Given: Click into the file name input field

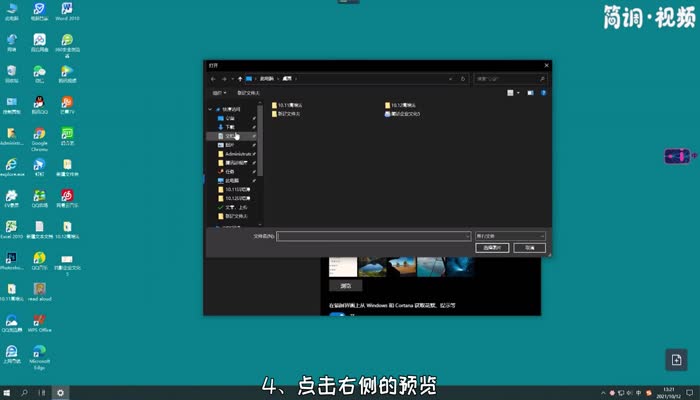Looking at the screenshot, I should (373, 236).
